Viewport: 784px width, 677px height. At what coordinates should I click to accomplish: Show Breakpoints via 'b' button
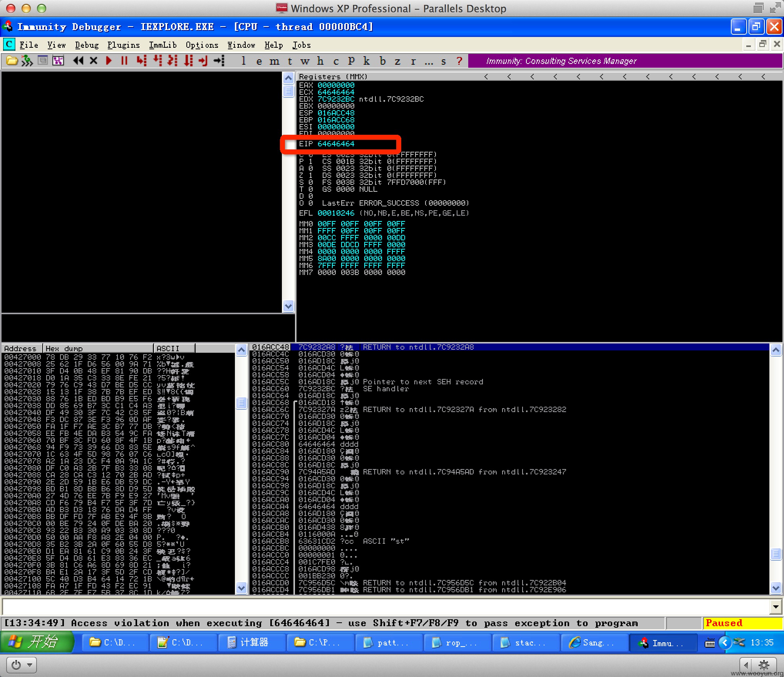tap(382, 61)
